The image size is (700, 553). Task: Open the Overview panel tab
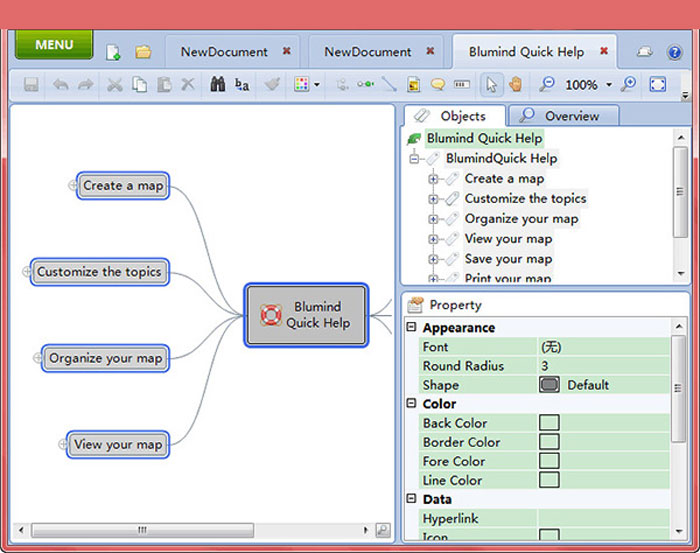(x=564, y=116)
